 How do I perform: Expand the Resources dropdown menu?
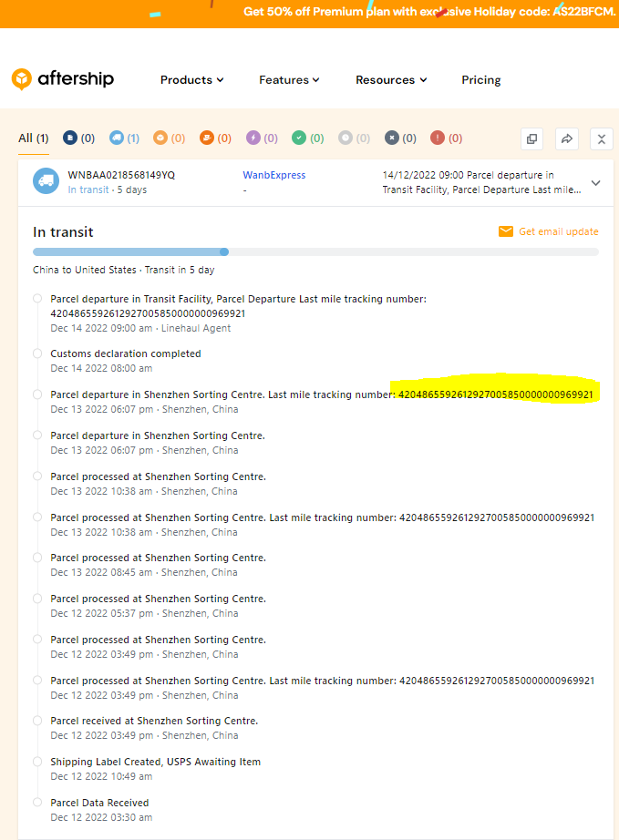point(391,80)
